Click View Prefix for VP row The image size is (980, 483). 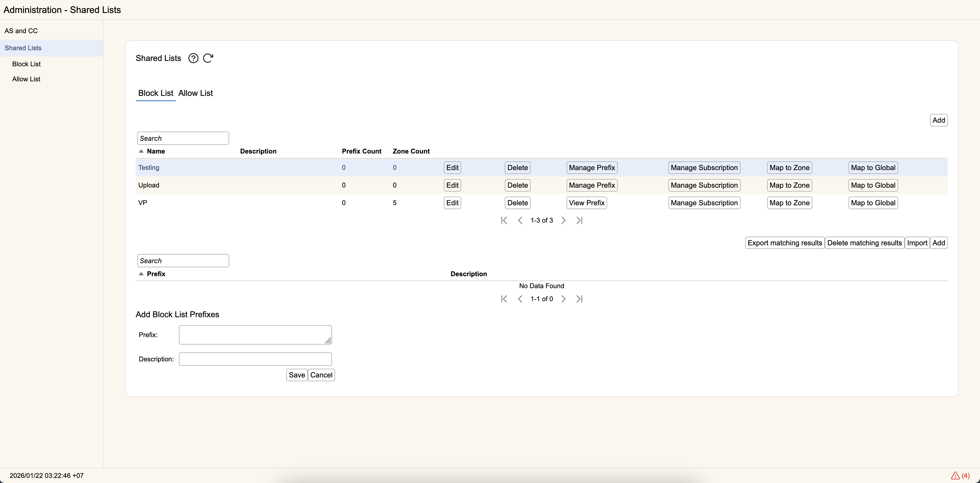point(587,203)
